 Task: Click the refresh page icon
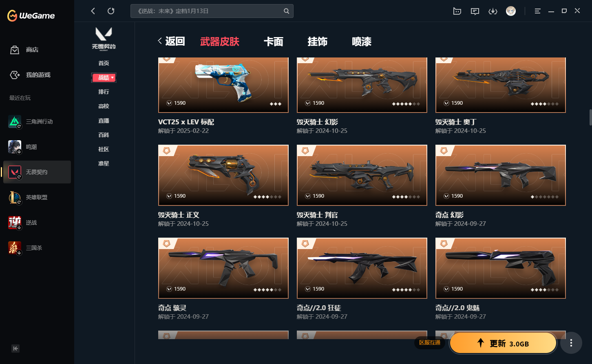coord(111,11)
